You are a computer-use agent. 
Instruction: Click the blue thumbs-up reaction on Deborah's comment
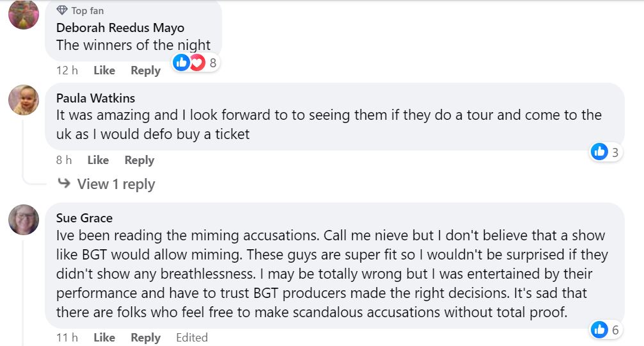tap(182, 62)
